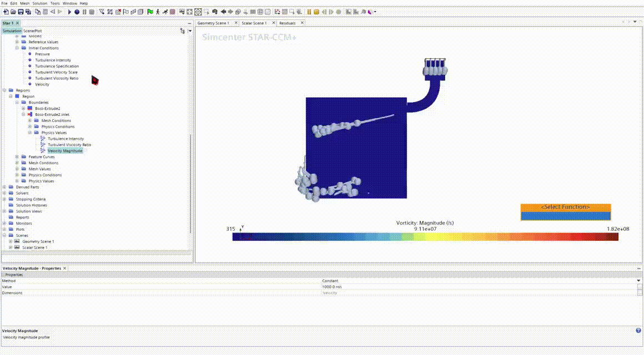This screenshot has height=355, width=644.
Task: Click the running figure icon
Action: pos(165,12)
